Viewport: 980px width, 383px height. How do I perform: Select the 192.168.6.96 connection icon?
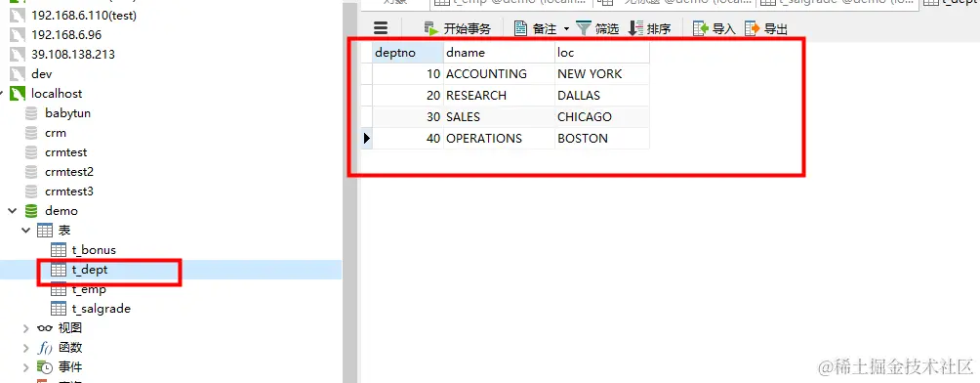click(x=17, y=34)
